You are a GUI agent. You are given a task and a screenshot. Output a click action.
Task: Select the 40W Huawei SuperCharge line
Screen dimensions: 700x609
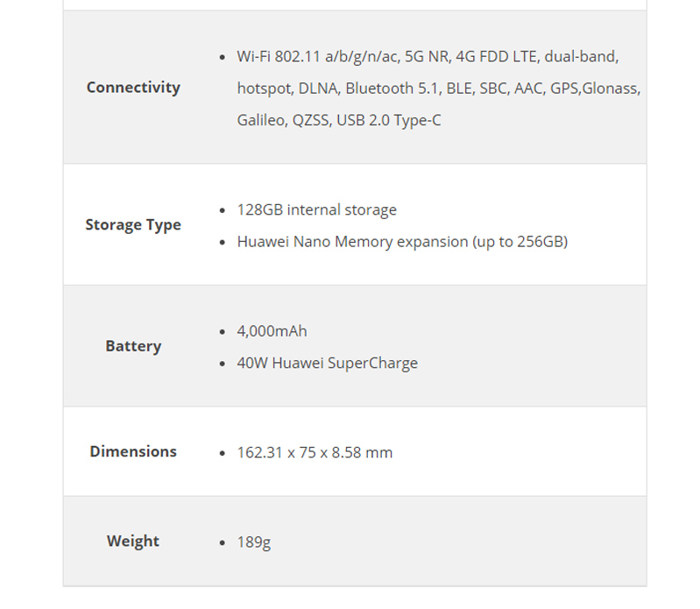(328, 363)
